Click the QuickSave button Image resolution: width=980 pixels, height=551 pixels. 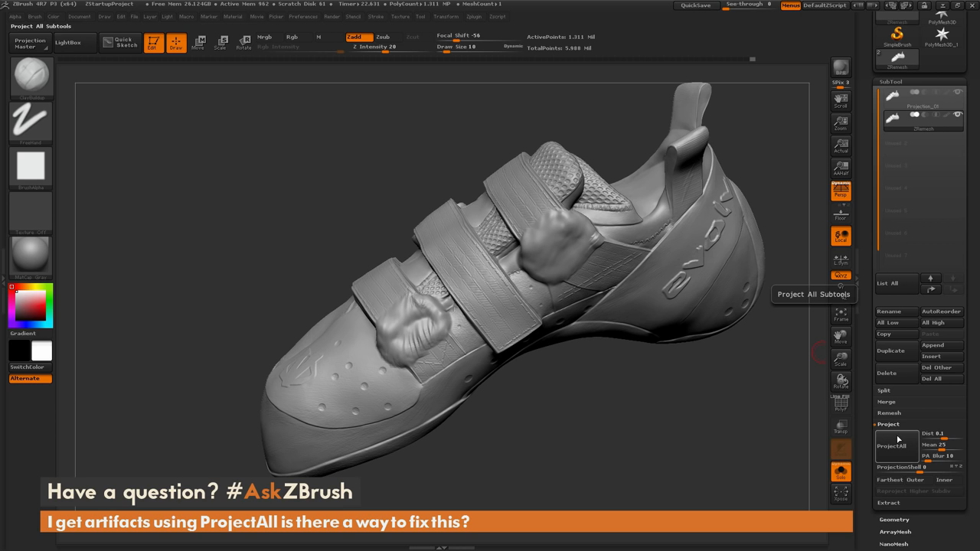pos(696,5)
